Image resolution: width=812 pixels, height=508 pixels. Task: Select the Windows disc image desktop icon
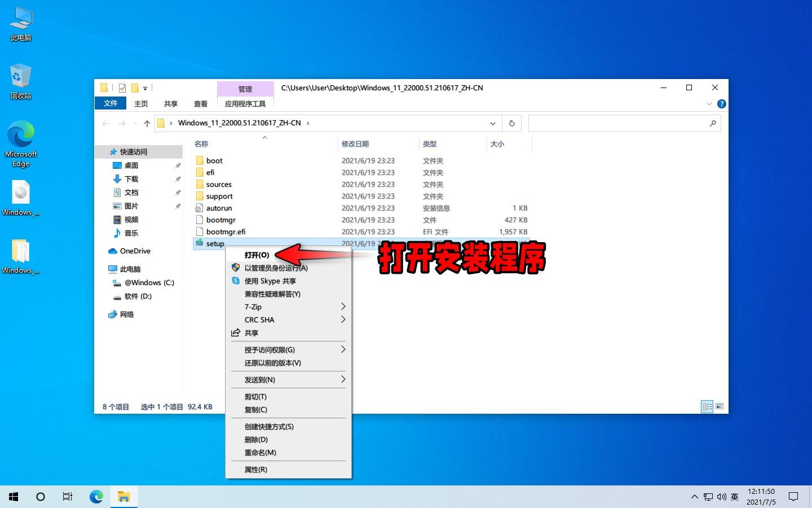pyautogui.click(x=21, y=198)
